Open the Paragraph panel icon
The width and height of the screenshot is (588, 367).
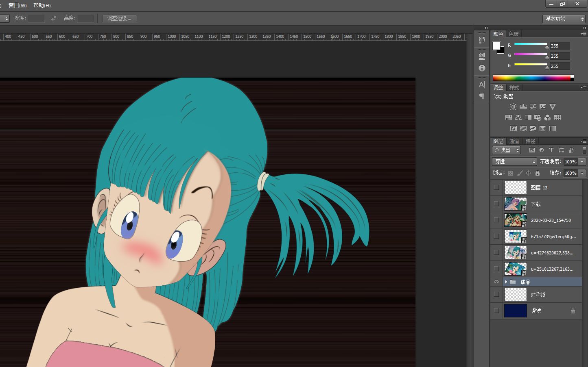pos(482,96)
